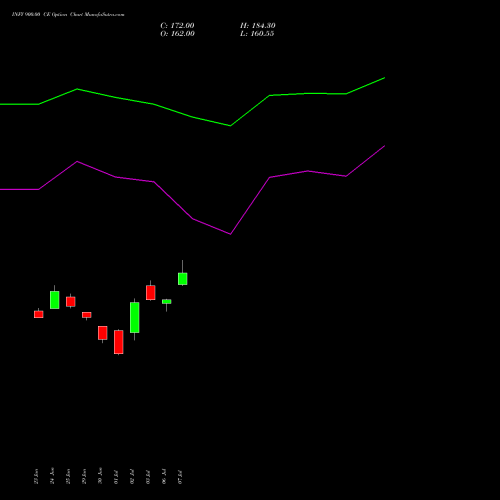Click the '30 Jun' date axis label

[x=100, y=476]
